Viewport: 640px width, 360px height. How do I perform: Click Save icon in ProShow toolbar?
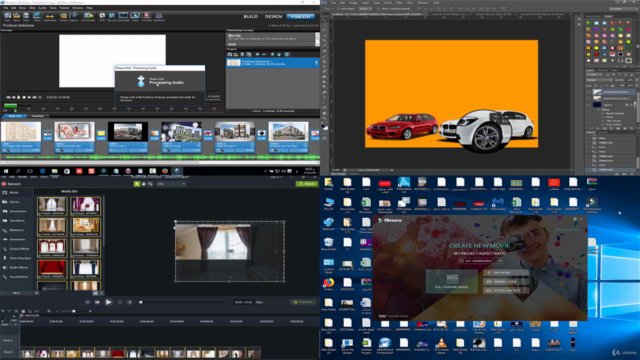pos(26,16)
